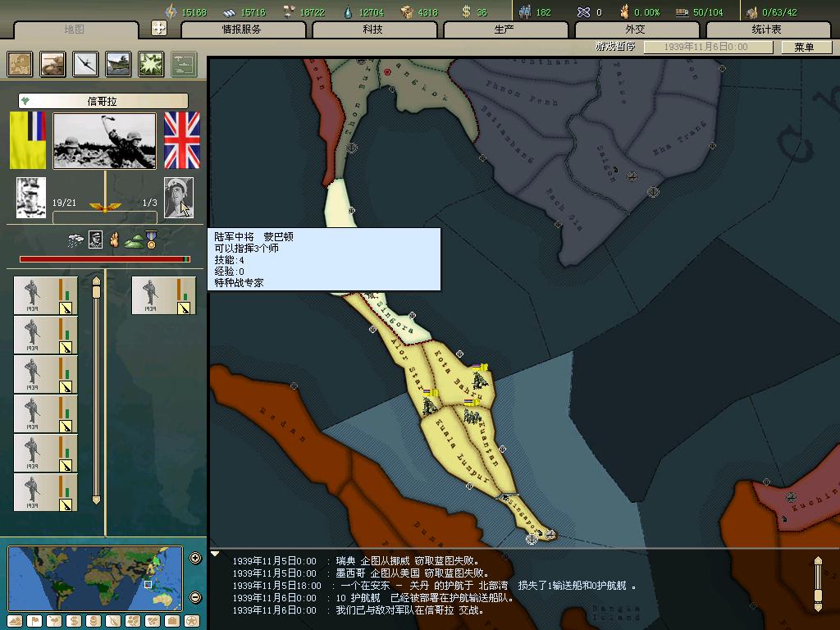Image resolution: width=840 pixels, height=630 pixels.
Task: Click the energy lightning resource icon
Action: (171, 11)
